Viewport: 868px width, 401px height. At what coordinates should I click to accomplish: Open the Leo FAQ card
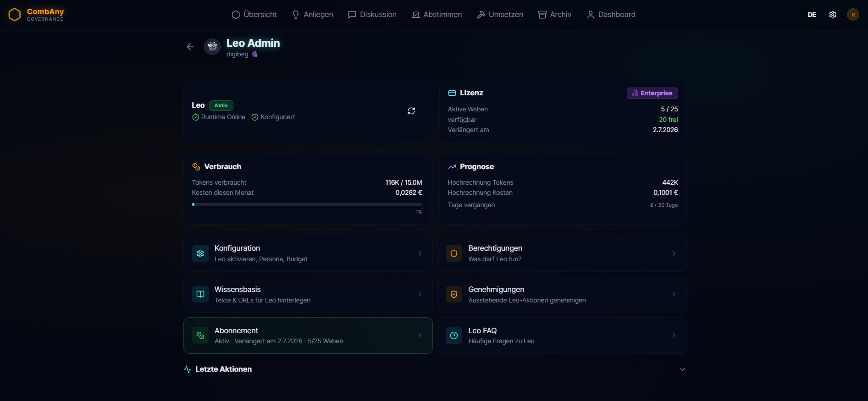(562, 335)
